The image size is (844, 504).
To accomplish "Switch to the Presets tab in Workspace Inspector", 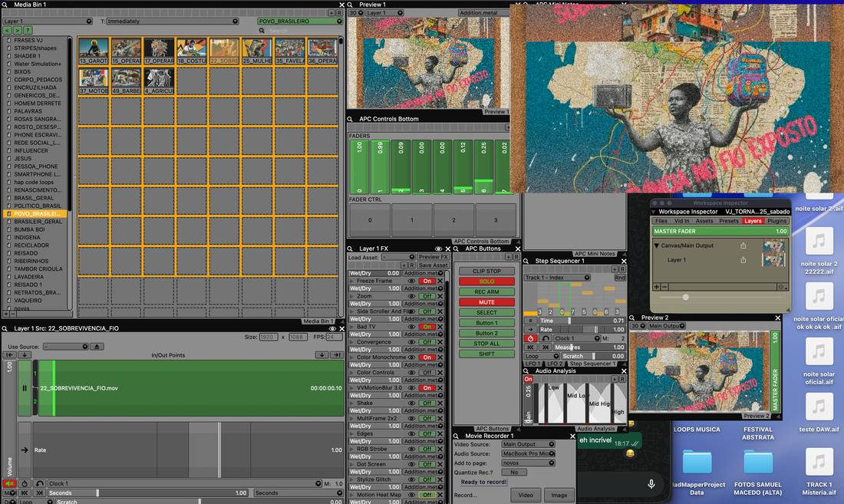I will (x=728, y=221).
